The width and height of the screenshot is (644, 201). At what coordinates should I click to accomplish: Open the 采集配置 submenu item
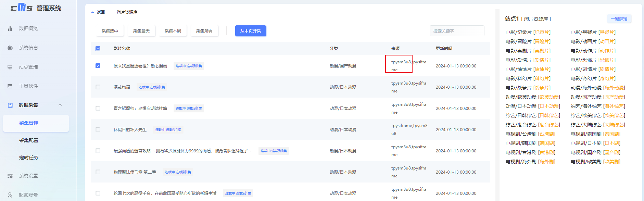pyautogui.click(x=29, y=140)
